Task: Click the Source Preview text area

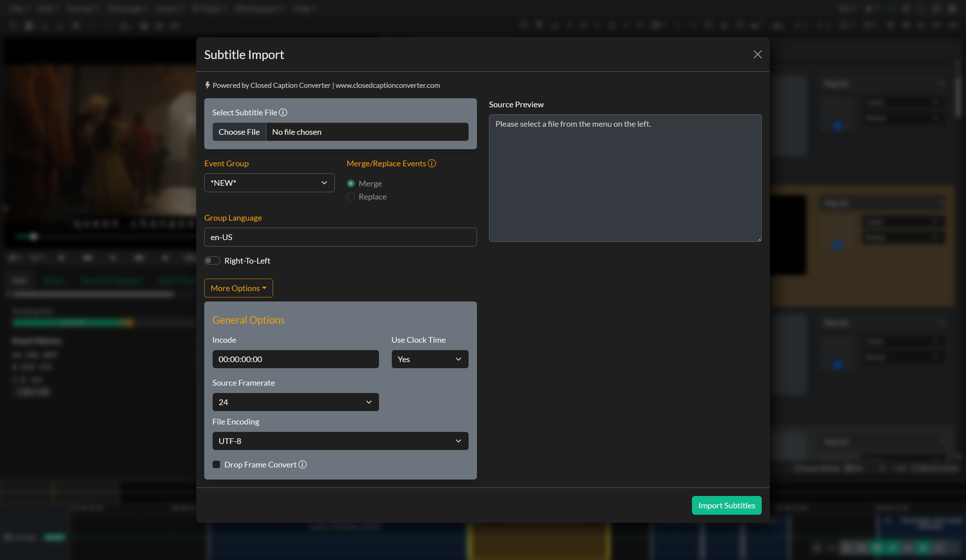Action: coord(625,178)
